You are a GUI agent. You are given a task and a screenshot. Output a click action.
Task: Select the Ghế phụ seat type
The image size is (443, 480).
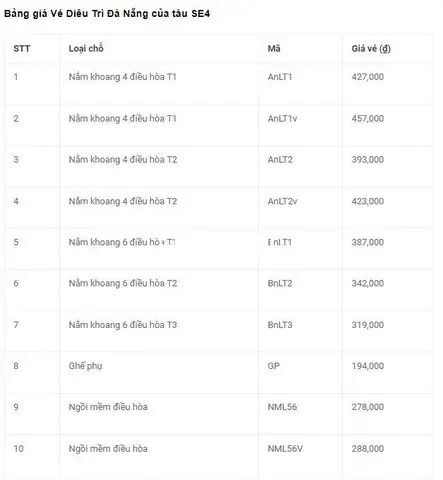click(85, 366)
